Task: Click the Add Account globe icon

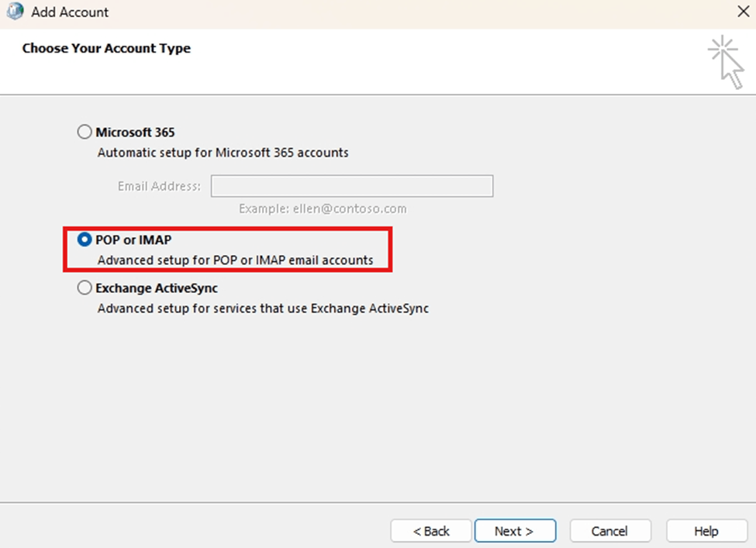Action: click(16, 12)
